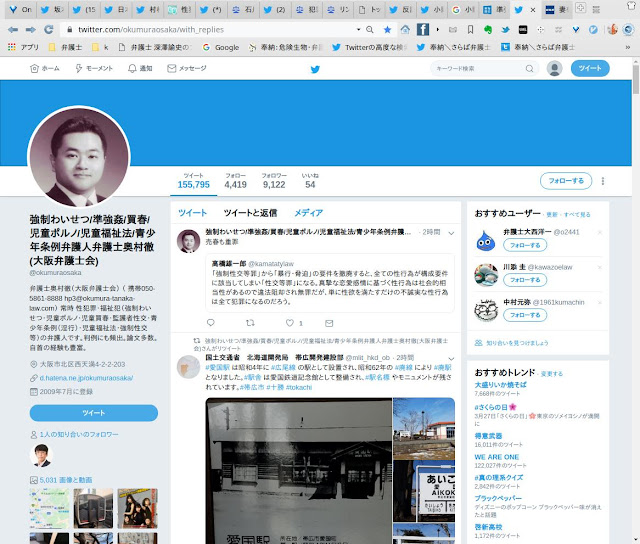View the フォロワー 9,122 followers list

point(274,180)
